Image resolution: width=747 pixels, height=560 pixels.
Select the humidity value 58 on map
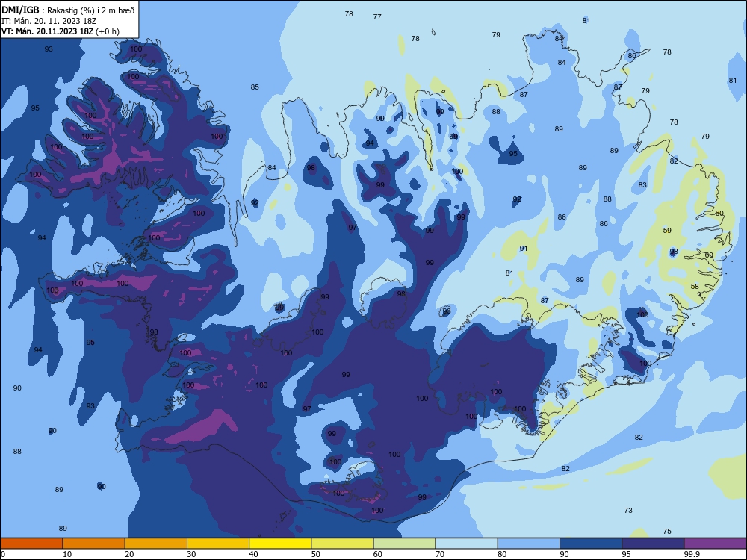tap(695, 287)
